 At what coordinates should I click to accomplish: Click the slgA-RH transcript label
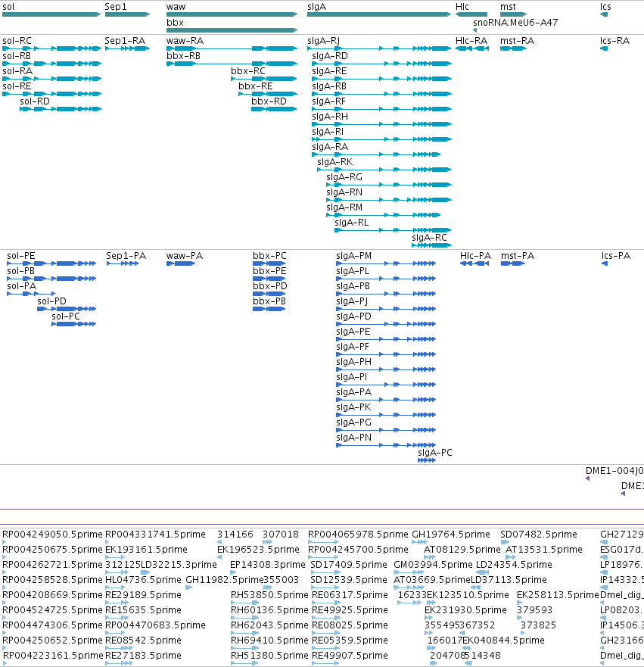[330, 117]
